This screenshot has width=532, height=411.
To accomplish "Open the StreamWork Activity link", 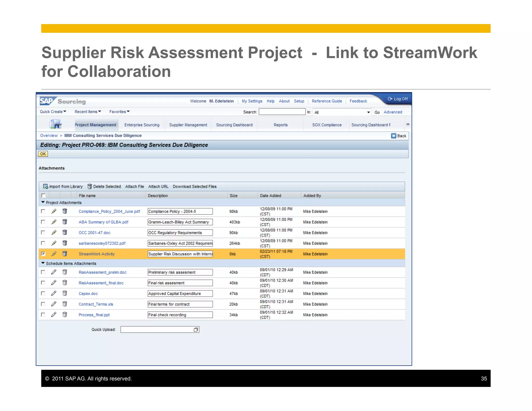I will pos(97,254).
